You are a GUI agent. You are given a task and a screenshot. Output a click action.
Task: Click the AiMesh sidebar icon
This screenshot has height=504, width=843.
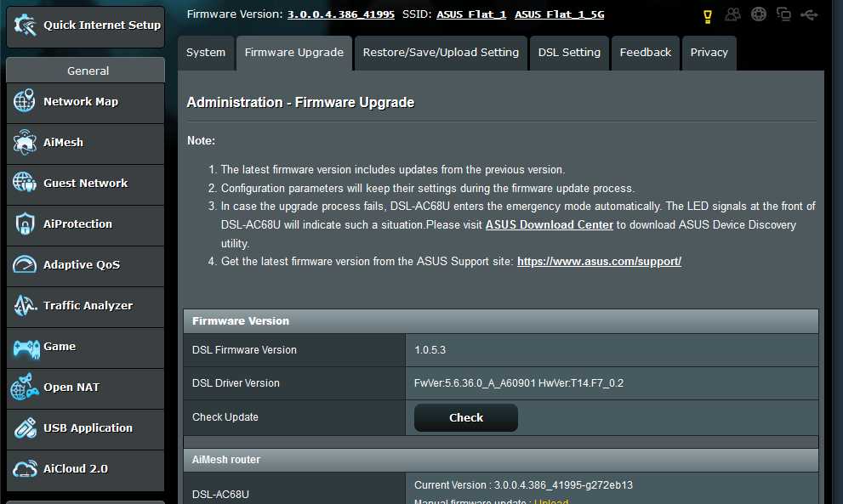click(x=24, y=142)
